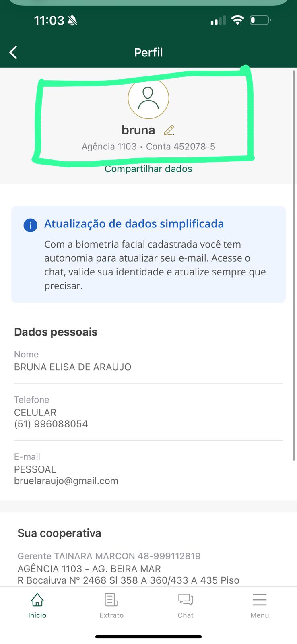Tap the pencil icon to edit nickname

click(x=169, y=130)
